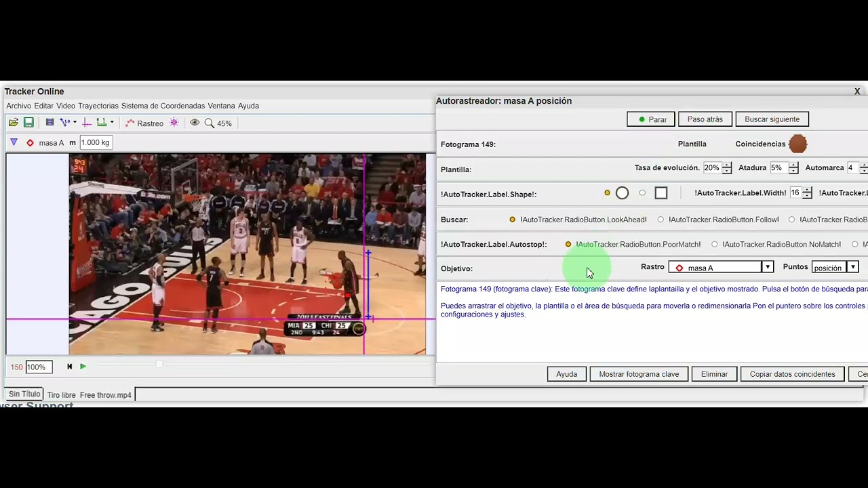Screen dimensions: 868x488
Task: Click the green track control icon
Action: [x=102, y=123]
